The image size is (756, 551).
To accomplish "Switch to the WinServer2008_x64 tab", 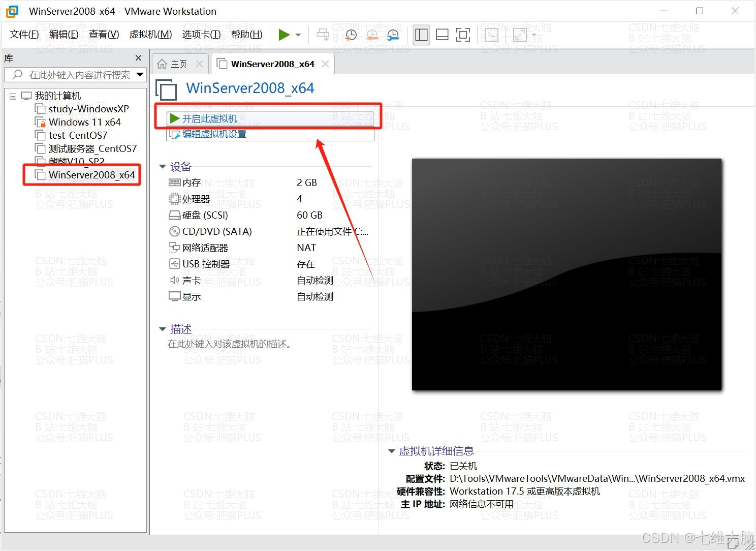I will 272,64.
